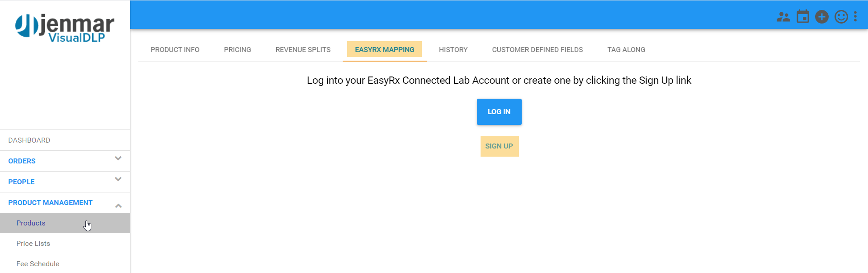Screen dimensions: 868x273
Task: Open the calendar icon in header
Action: point(803,16)
